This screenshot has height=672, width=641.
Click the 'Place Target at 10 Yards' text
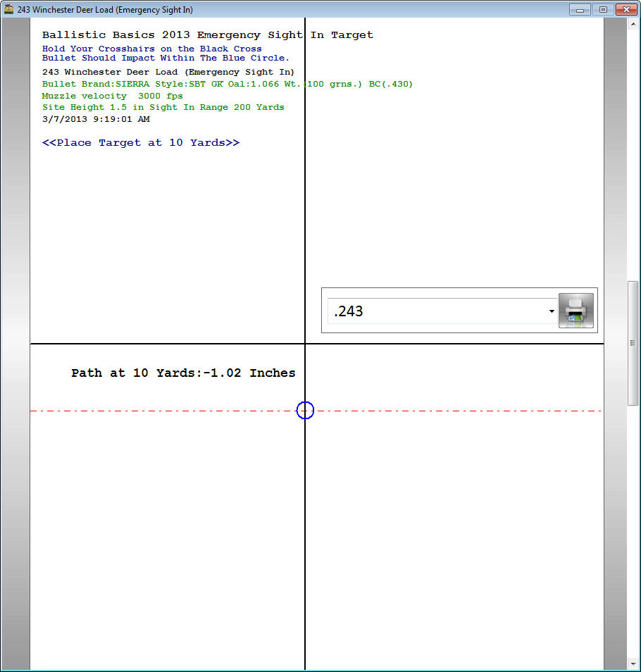[x=141, y=142]
